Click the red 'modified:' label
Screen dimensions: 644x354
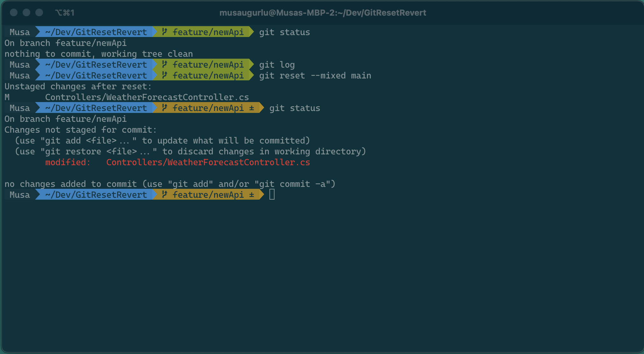point(68,162)
